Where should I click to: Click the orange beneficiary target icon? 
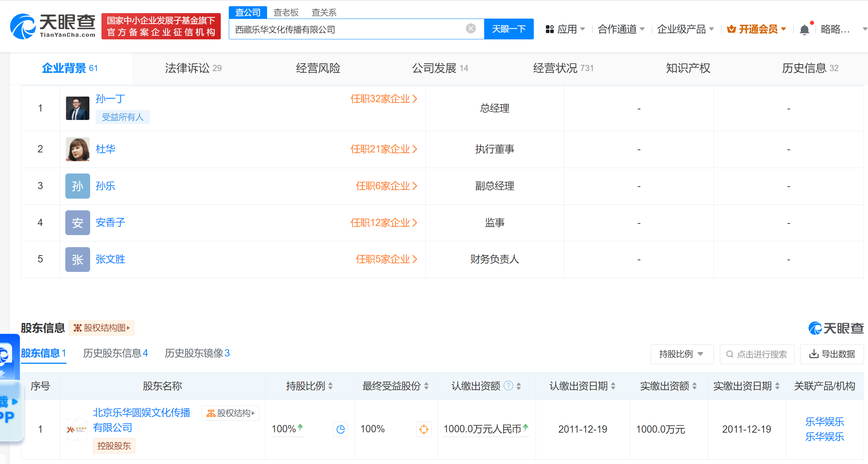pyautogui.click(x=424, y=429)
